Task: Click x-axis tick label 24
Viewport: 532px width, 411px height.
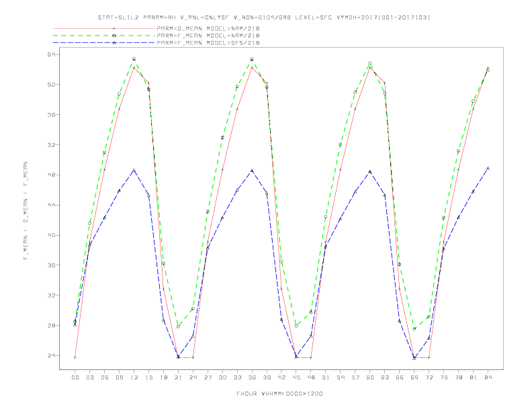Action: point(193,377)
